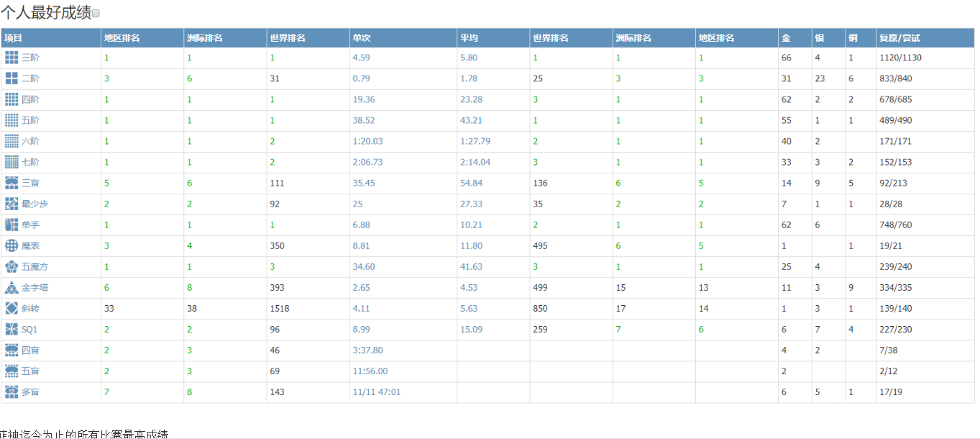
Task: Click the 多盲 multi-blind event icon
Action: tap(12, 392)
